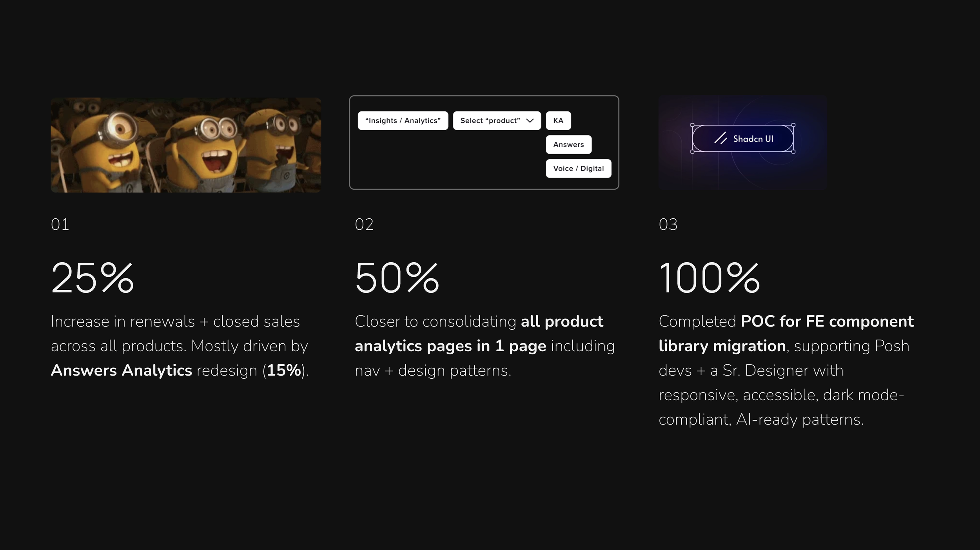This screenshot has width=980, height=550.
Task: Click the Shadcn UI double-slash logo icon
Action: click(x=720, y=138)
